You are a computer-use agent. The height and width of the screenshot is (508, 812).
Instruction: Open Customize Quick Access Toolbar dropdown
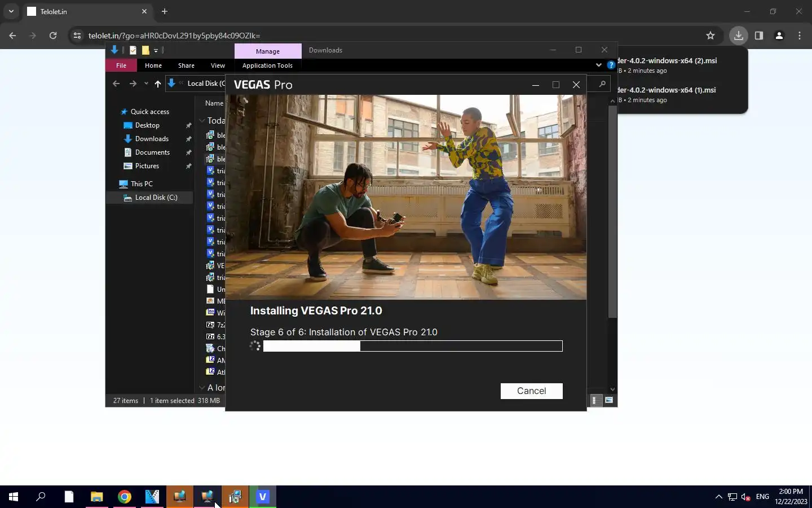(156, 50)
